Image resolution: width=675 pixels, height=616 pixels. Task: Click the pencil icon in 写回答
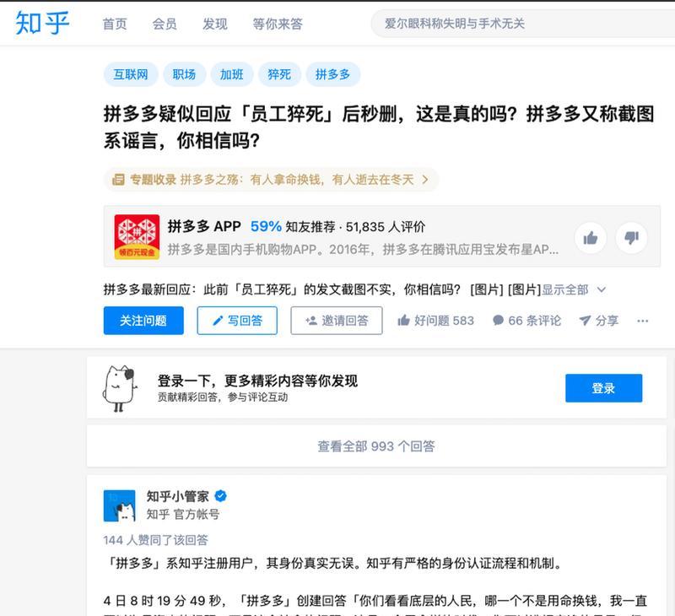click(218, 321)
